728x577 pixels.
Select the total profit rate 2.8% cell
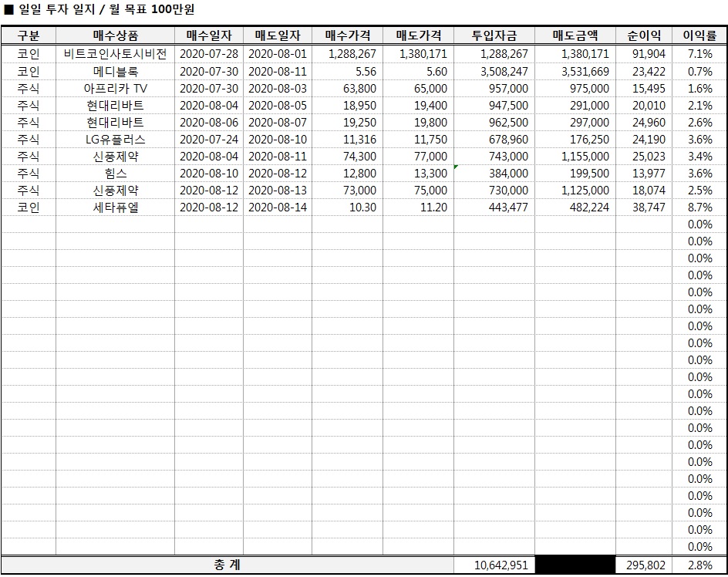[x=699, y=565]
